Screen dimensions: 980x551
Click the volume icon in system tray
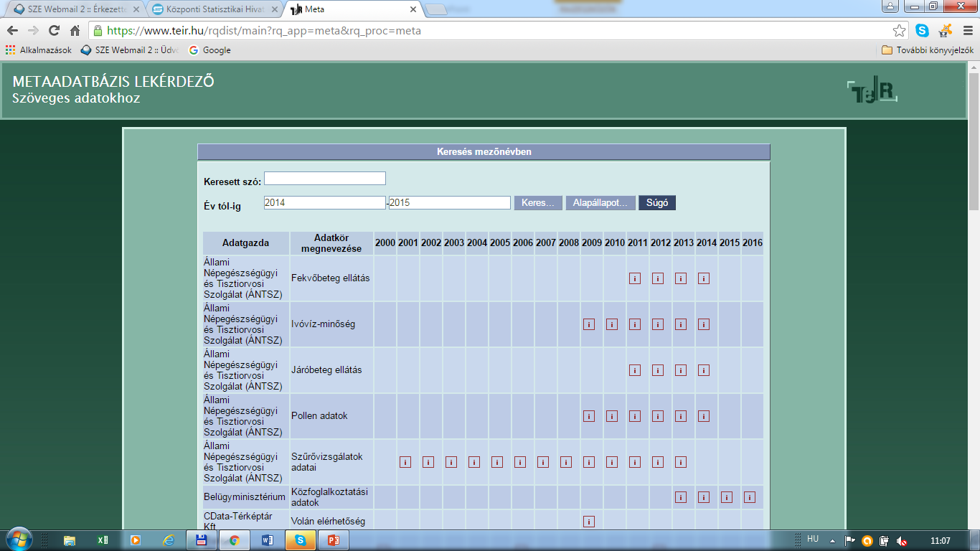click(902, 540)
